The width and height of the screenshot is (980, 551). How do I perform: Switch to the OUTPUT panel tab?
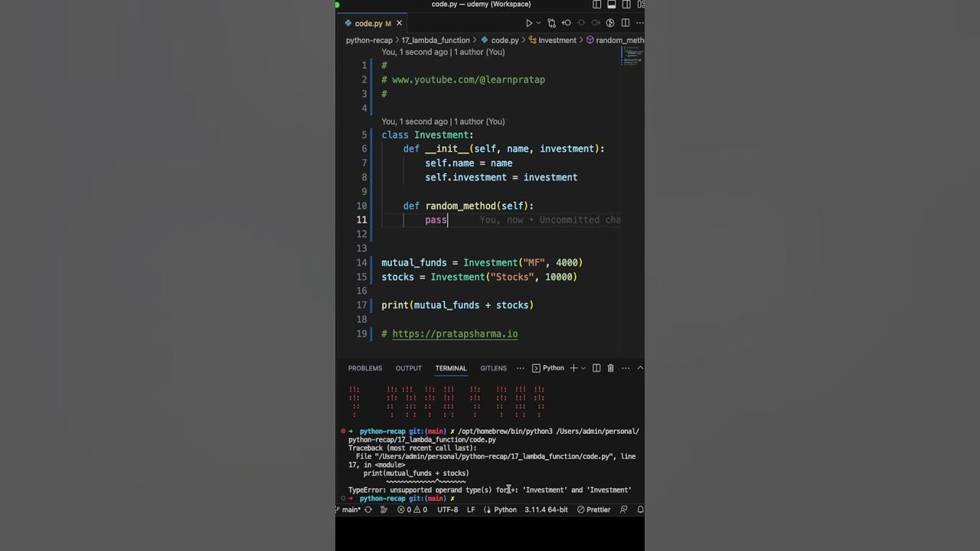[x=409, y=368]
